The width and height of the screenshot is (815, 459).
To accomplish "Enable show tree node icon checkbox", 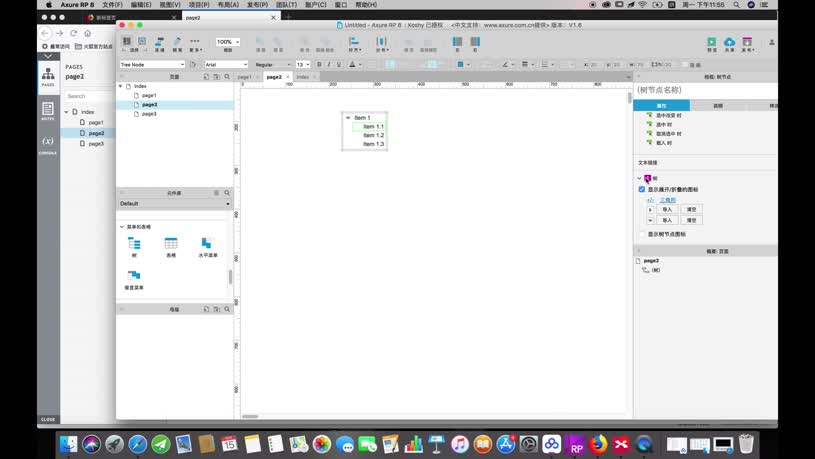I will coord(642,234).
